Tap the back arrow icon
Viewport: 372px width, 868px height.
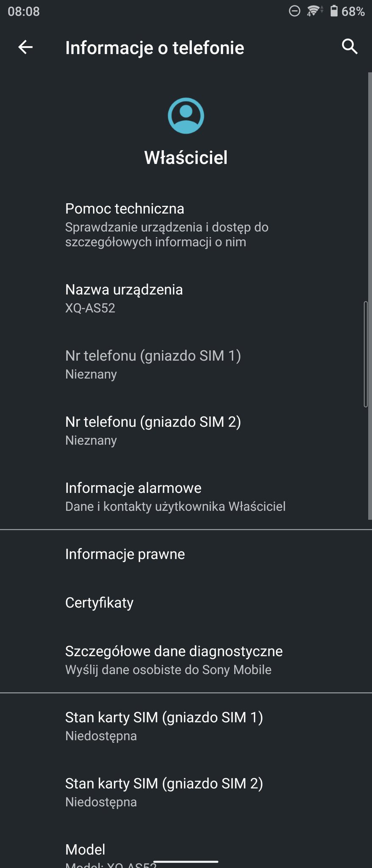(x=25, y=47)
